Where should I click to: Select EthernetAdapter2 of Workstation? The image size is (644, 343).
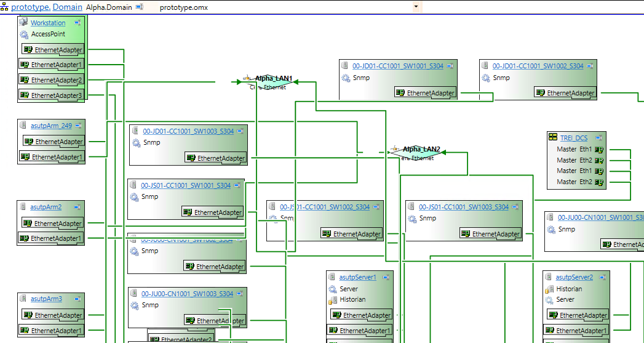52,80
